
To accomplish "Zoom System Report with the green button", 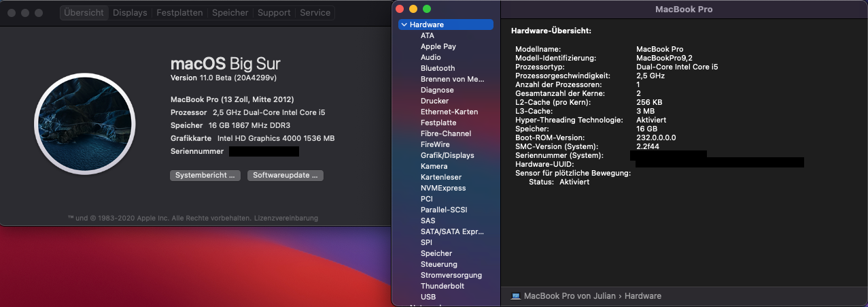I will 427,9.
